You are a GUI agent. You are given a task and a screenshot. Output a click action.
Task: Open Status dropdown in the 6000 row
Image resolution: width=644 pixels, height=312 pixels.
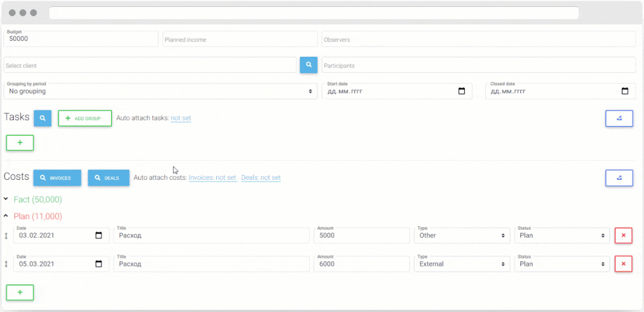[x=562, y=264]
